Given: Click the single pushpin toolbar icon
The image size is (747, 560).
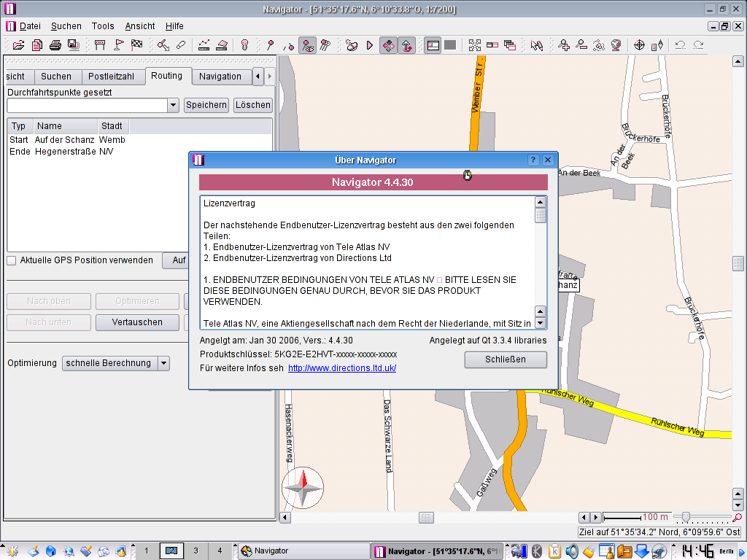Looking at the screenshot, I should click(271, 45).
